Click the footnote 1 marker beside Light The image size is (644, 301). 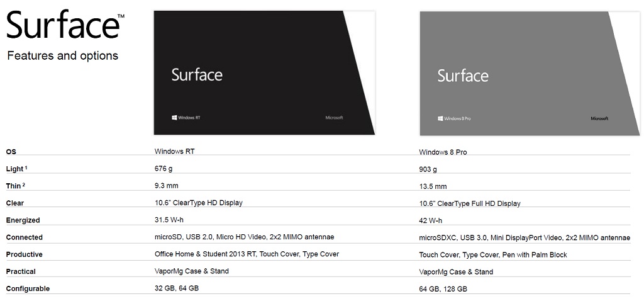(27, 168)
